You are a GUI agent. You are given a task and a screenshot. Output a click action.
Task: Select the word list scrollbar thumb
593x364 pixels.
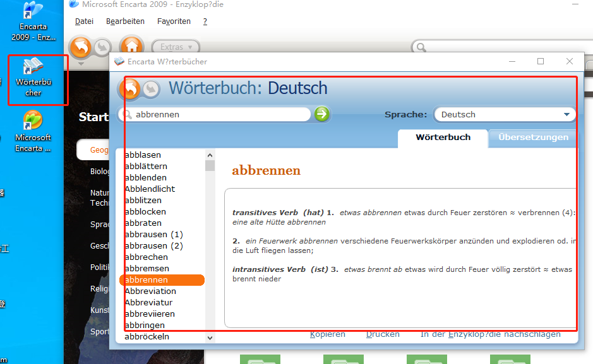pos(210,166)
